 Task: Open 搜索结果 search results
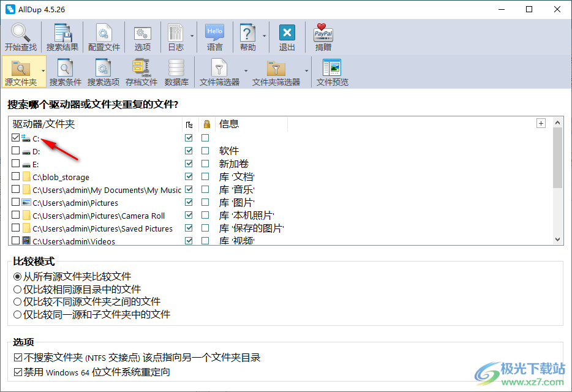62,37
